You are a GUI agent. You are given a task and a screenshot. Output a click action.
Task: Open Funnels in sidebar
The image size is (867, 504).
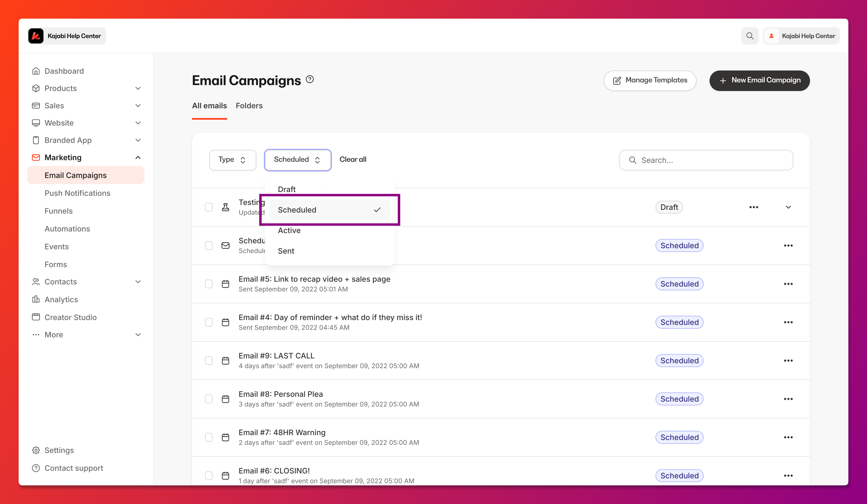[59, 211]
